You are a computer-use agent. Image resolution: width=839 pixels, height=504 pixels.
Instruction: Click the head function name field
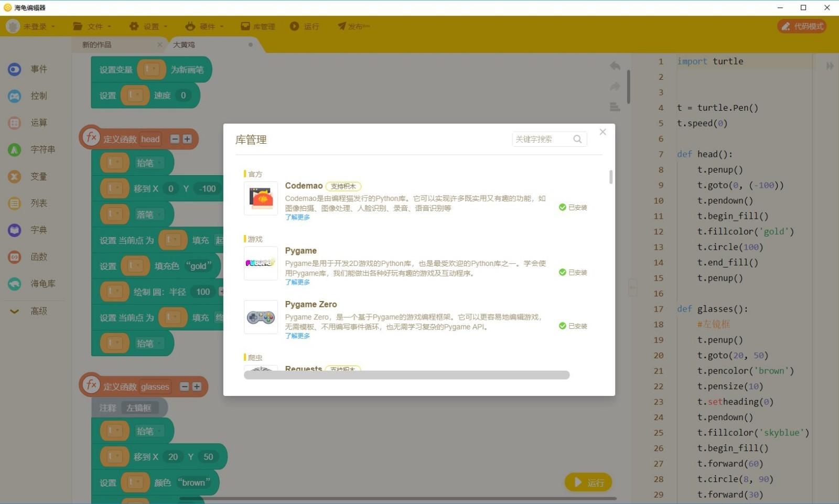(150, 139)
